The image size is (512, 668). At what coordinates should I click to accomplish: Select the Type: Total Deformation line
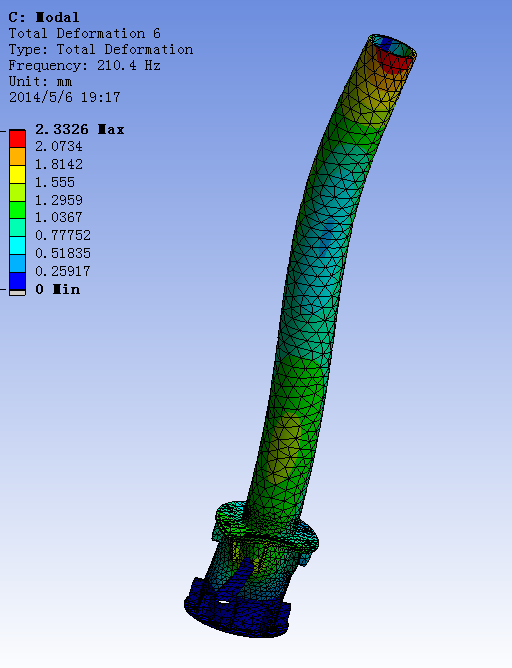point(101,50)
